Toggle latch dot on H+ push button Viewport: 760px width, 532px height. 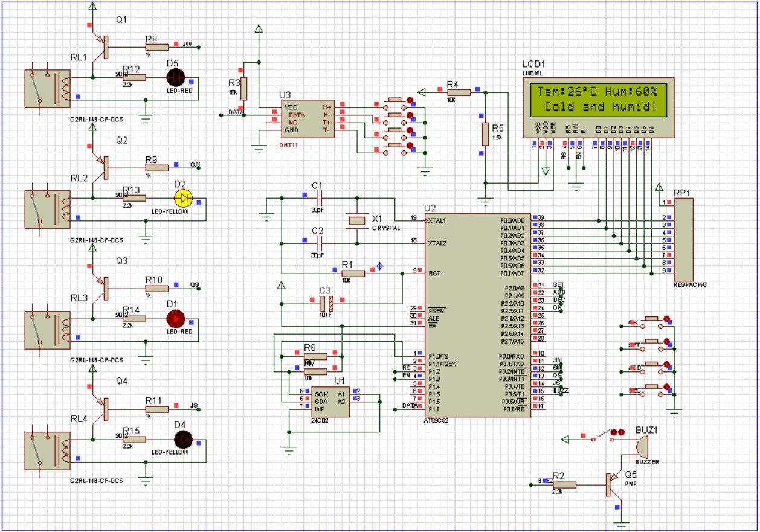point(410,100)
